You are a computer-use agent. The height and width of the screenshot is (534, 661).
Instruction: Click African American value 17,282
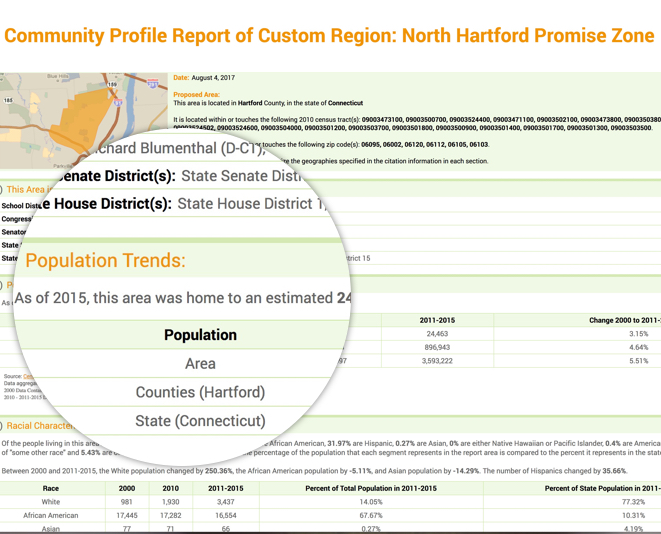point(170,515)
